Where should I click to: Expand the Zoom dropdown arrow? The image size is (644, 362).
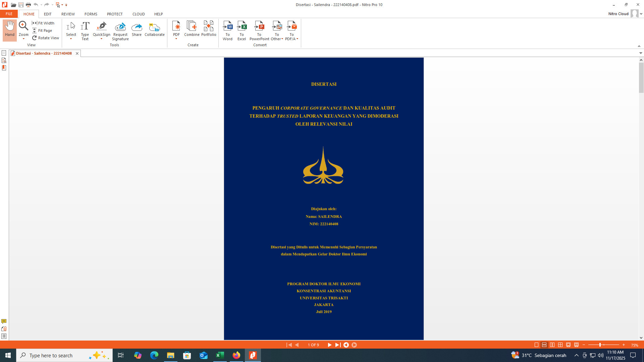tap(23, 39)
